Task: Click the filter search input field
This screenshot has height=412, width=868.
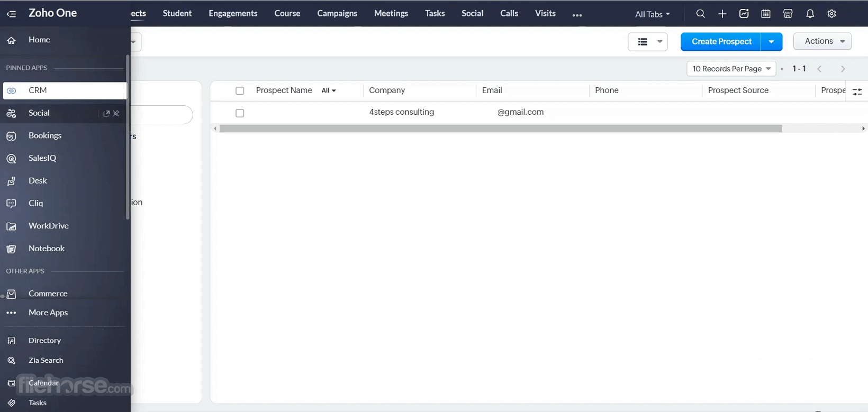Action: coord(161,115)
